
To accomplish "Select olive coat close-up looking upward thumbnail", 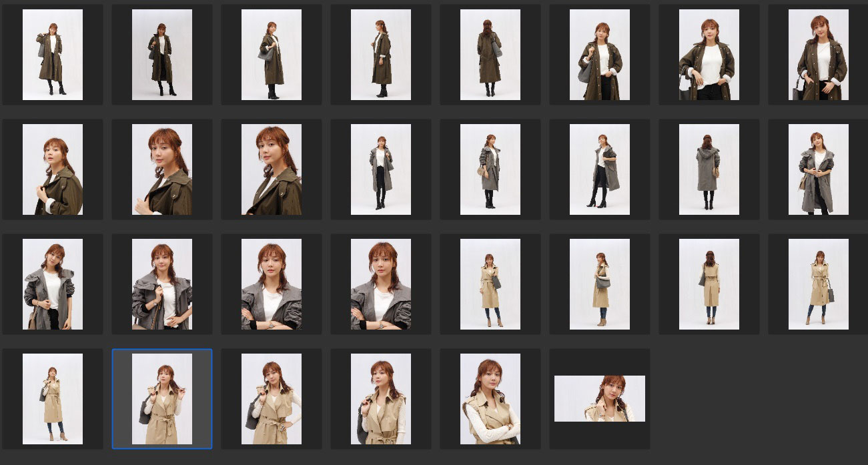I will tap(52, 169).
